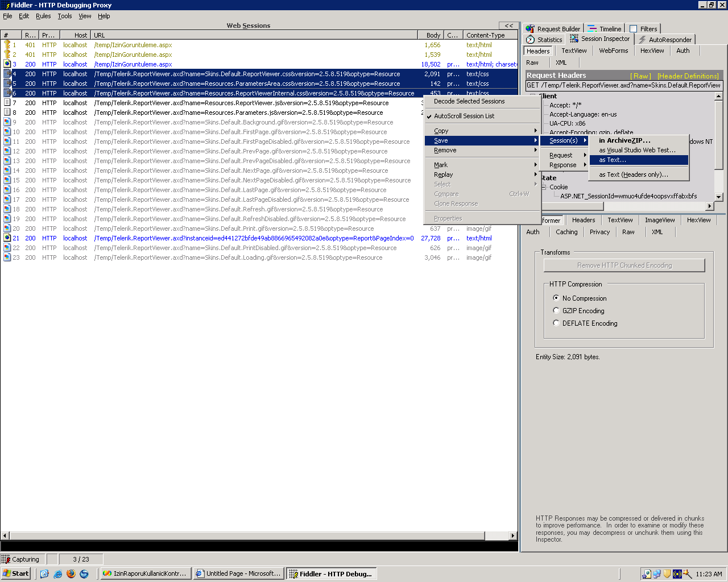
Task: Open the Caching response tab
Action: (x=566, y=232)
